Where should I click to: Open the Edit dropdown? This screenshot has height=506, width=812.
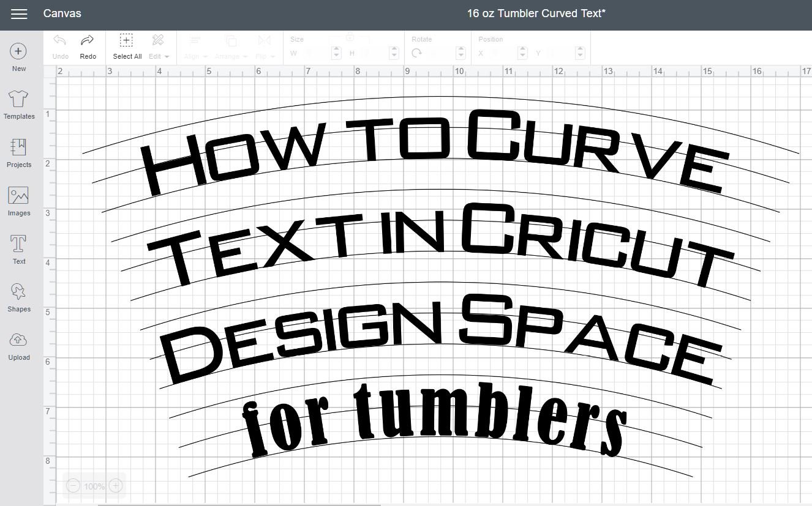pyautogui.click(x=159, y=47)
